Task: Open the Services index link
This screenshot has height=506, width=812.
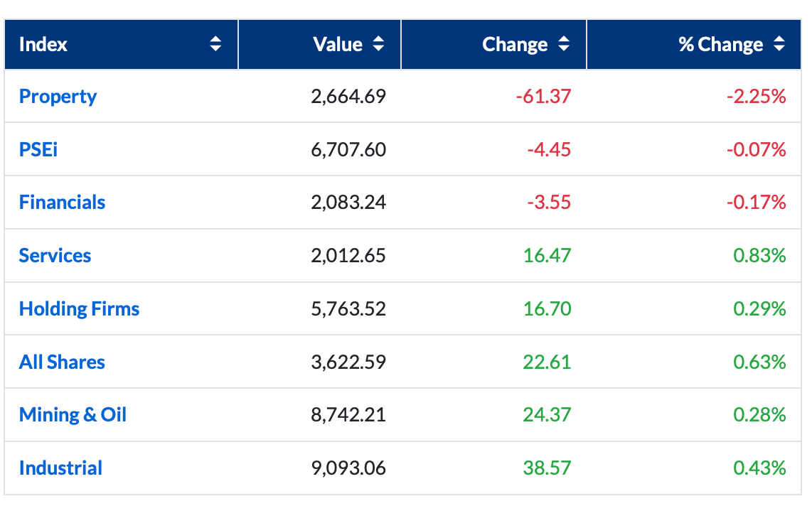Action: click(x=55, y=256)
